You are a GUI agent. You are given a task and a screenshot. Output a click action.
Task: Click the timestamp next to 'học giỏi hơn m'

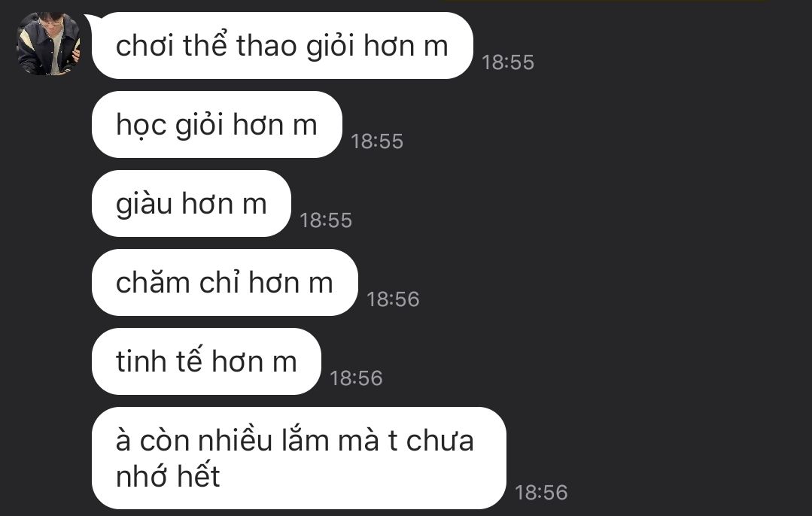click(377, 141)
